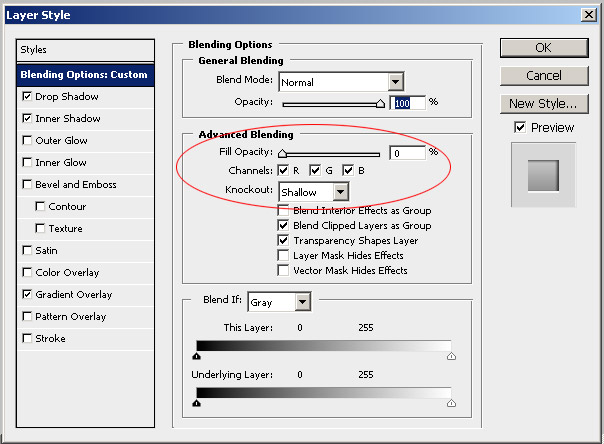604x444 pixels.
Task: Enable the Contour checkbox
Action: tap(40, 206)
